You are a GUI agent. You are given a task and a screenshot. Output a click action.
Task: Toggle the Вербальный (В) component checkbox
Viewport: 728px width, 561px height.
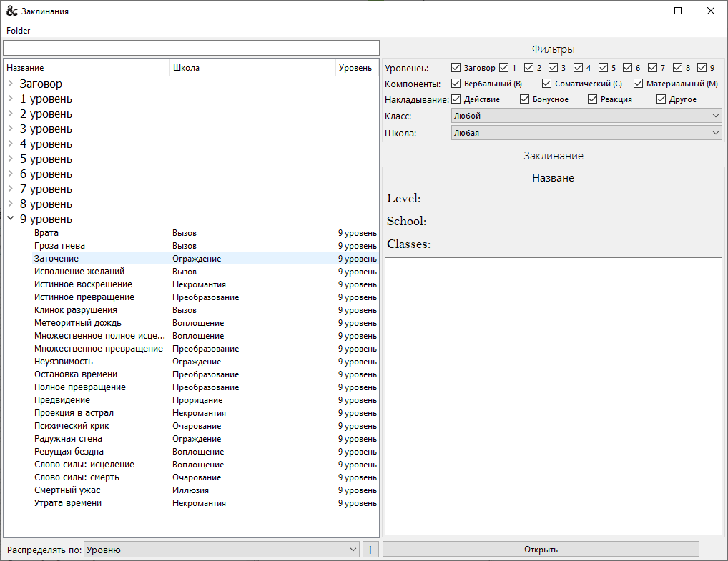point(456,84)
